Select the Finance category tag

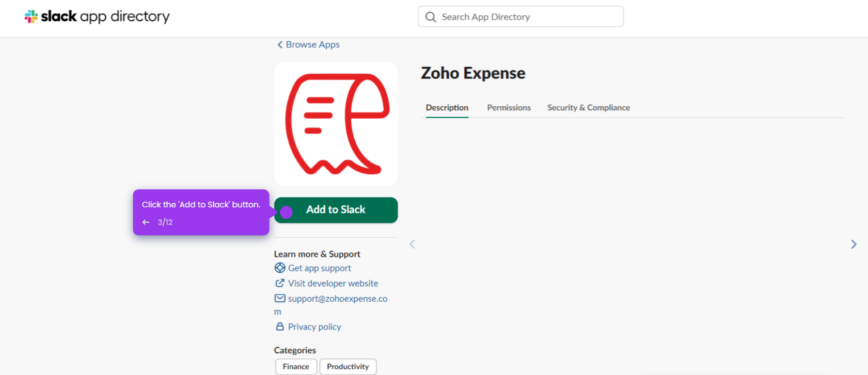point(296,367)
